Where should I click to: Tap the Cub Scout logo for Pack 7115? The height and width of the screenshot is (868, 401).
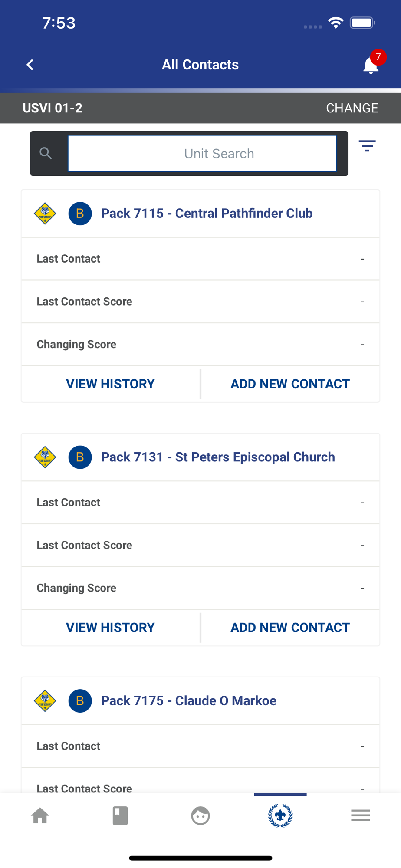coord(45,214)
